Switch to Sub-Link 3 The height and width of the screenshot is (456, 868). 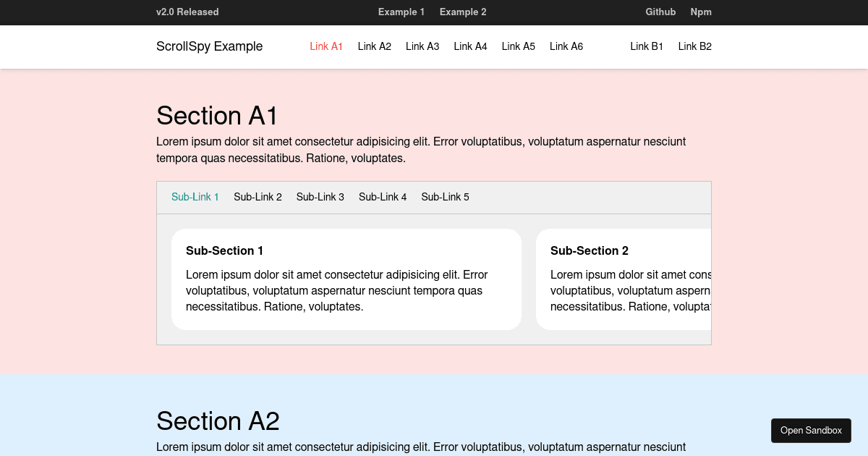pos(320,197)
